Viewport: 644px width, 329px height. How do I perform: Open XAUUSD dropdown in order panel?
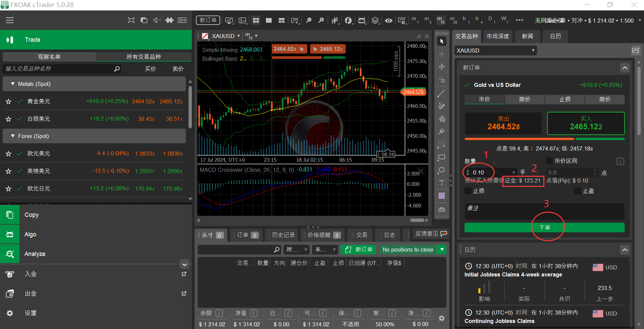click(x=496, y=51)
